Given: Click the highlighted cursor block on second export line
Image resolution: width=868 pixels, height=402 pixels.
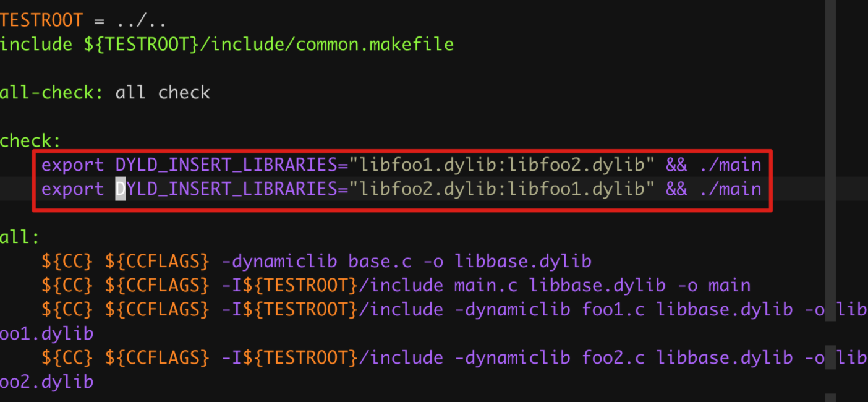Looking at the screenshot, I should [121, 189].
